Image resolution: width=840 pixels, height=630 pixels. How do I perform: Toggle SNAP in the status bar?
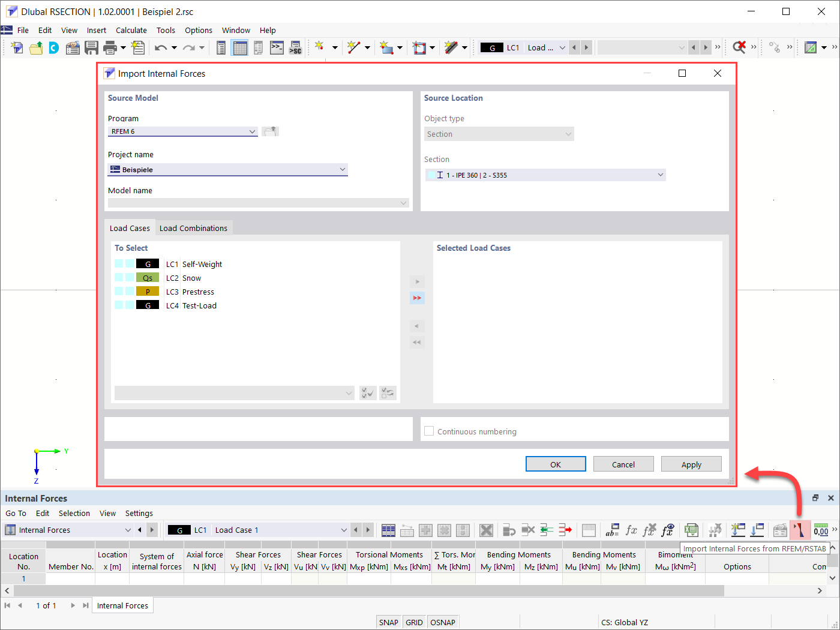388,622
